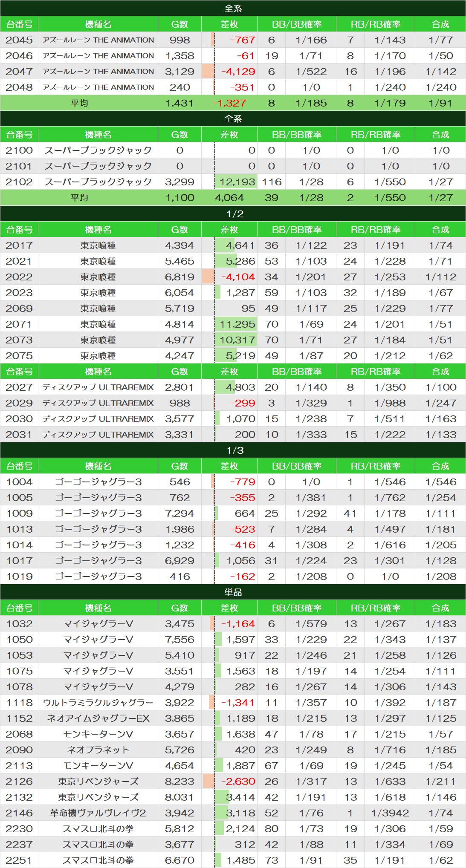Click G数 value 1,358 in row 2046
The height and width of the screenshot is (868, 466).
click(x=179, y=56)
